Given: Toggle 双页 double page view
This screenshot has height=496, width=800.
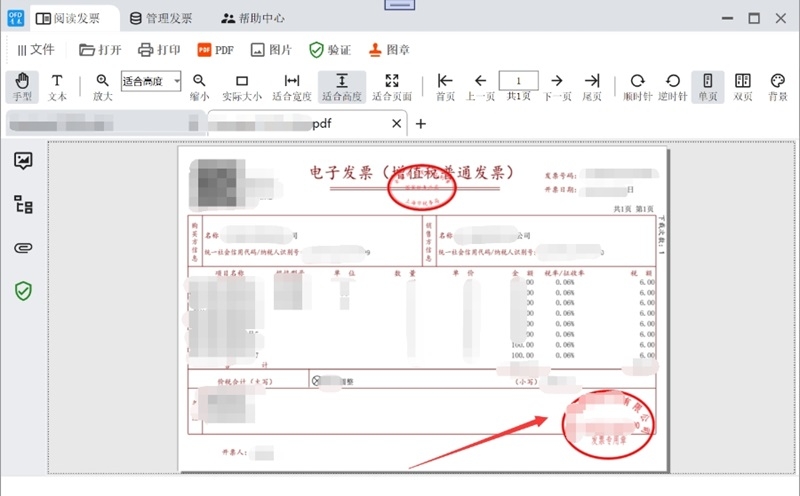Looking at the screenshot, I should (x=742, y=87).
